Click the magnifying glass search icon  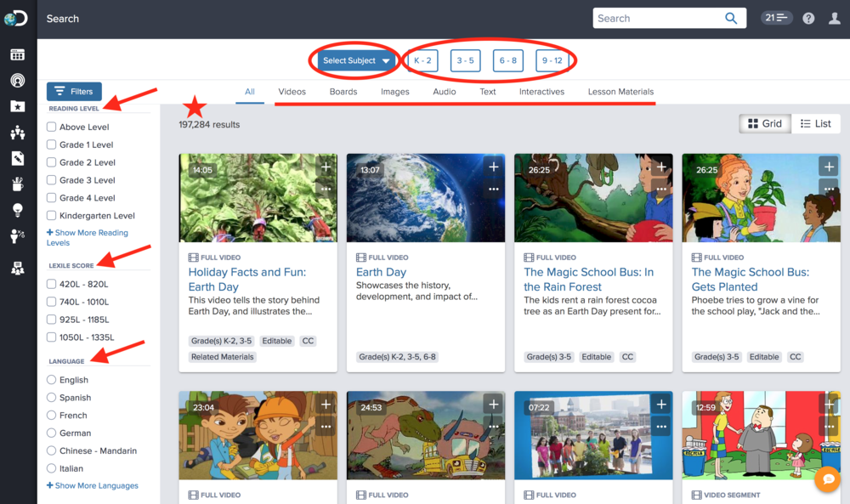[x=731, y=19]
